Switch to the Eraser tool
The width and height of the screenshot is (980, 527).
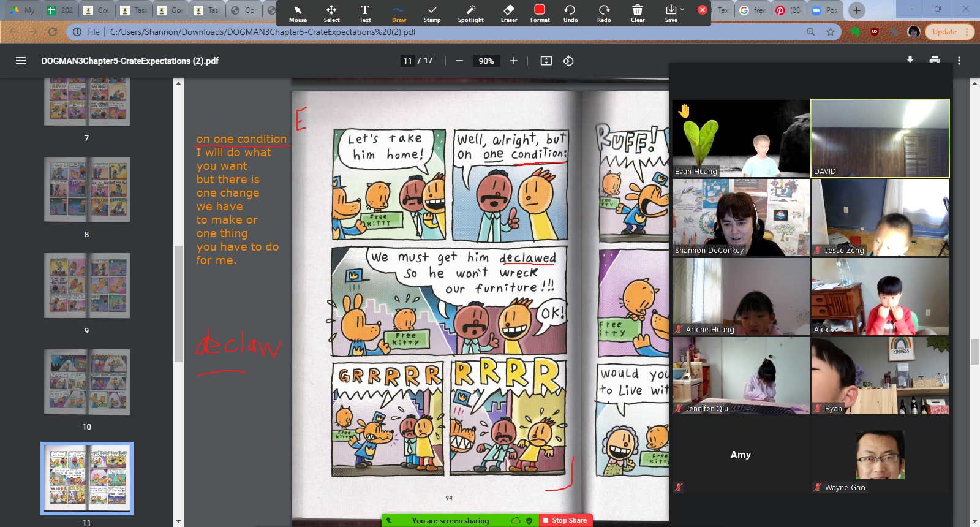point(509,13)
